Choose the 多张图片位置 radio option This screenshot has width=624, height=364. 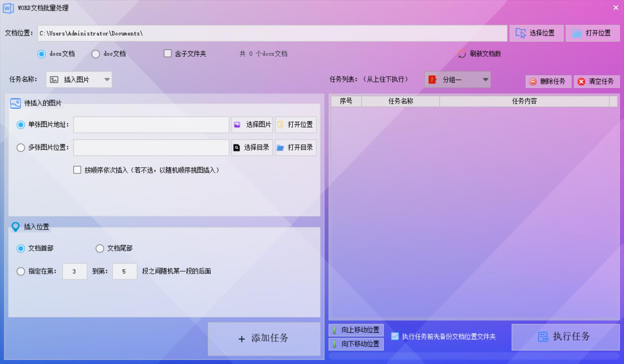(x=21, y=148)
